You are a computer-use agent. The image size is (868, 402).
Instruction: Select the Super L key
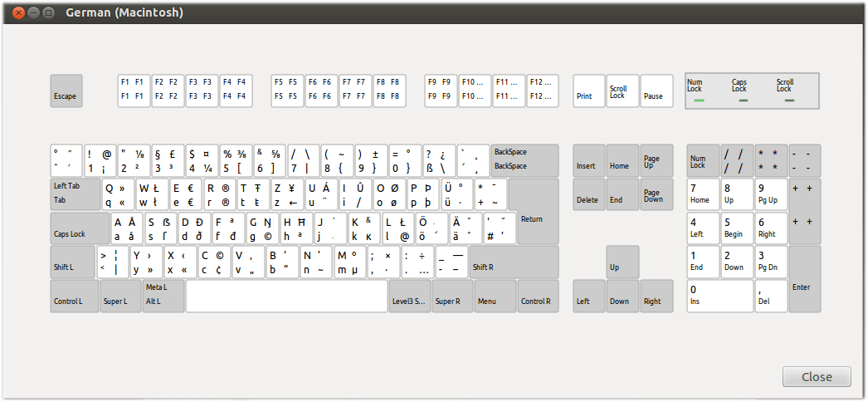(120, 297)
